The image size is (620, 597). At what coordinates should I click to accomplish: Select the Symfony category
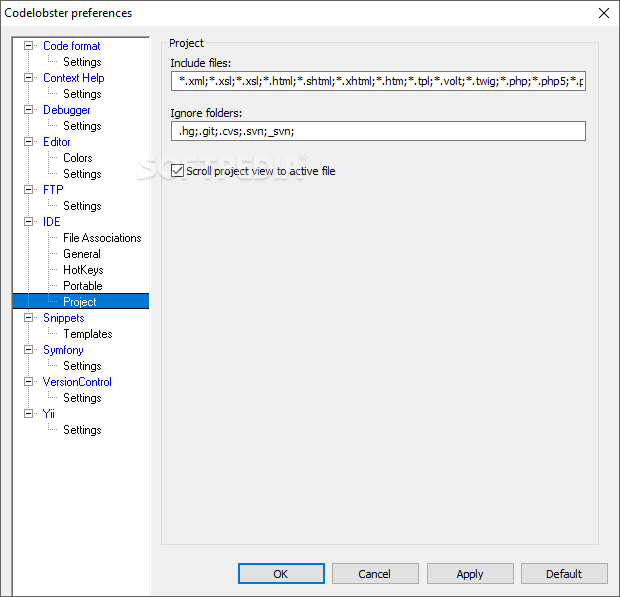(x=63, y=350)
